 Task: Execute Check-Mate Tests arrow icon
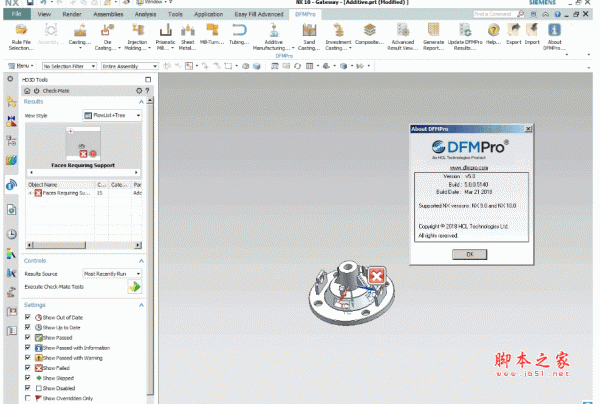tap(134, 287)
